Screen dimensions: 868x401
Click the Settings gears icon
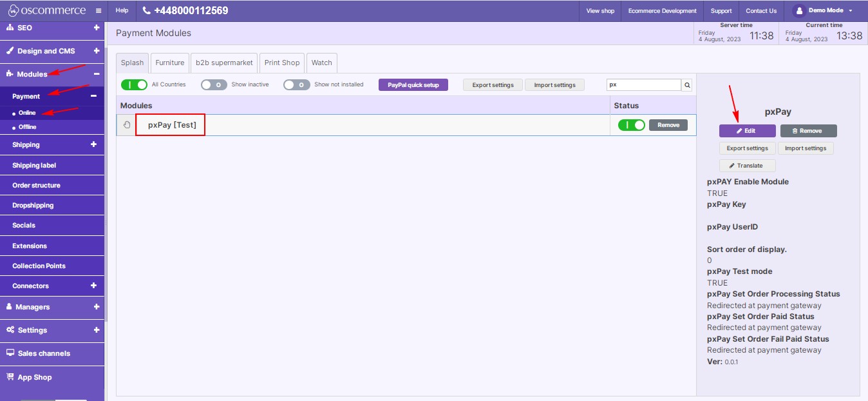[10, 330]
